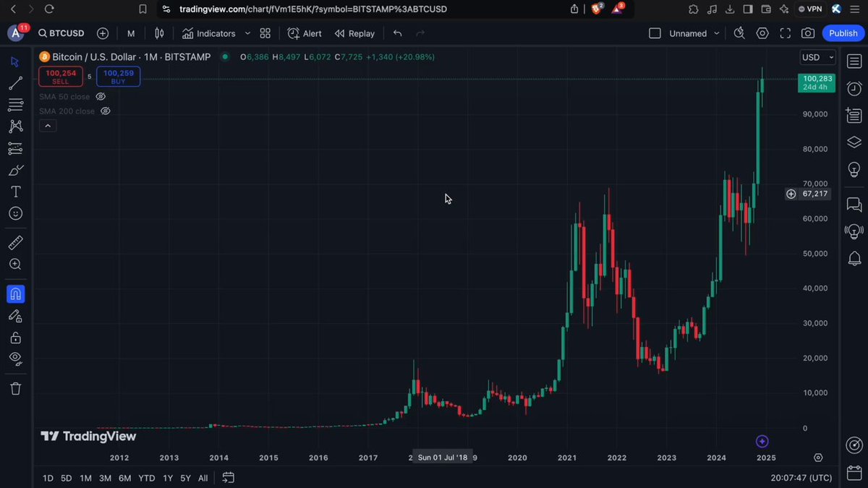
Task: Expand the indicators favorites dropdown arrow
Action: coord(247,33)
